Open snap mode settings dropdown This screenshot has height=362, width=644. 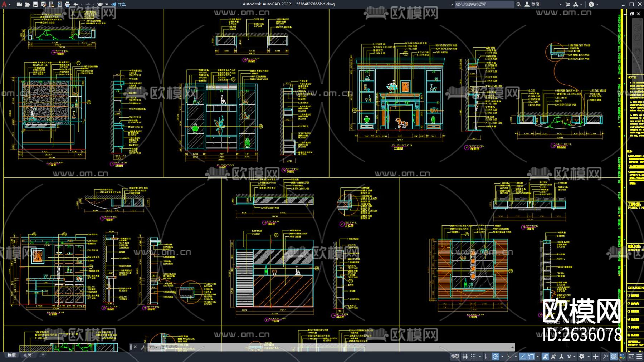(x=480, y=356)
